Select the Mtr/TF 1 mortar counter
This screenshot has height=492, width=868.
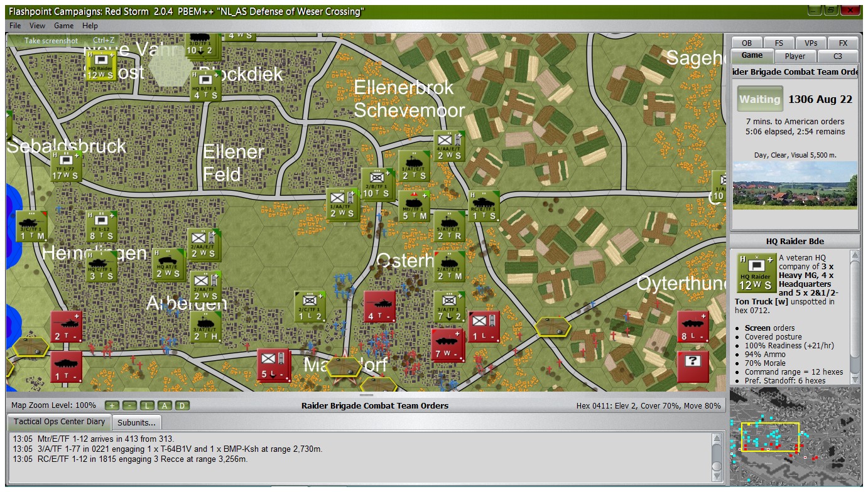pyautogui.click(x=414, y=206)
